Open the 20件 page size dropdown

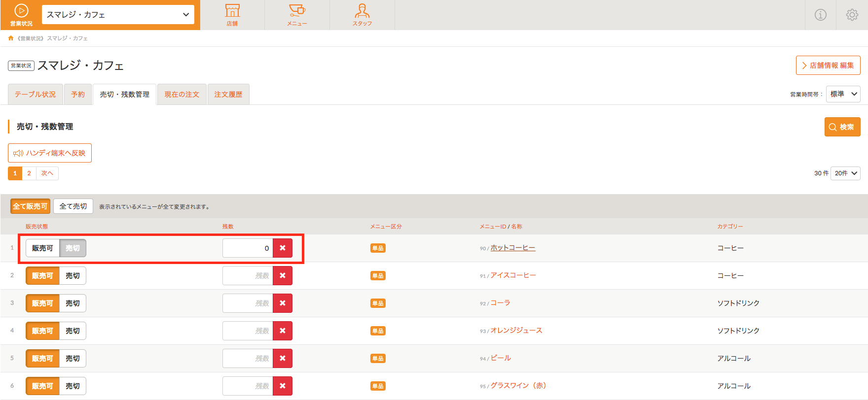845,173
